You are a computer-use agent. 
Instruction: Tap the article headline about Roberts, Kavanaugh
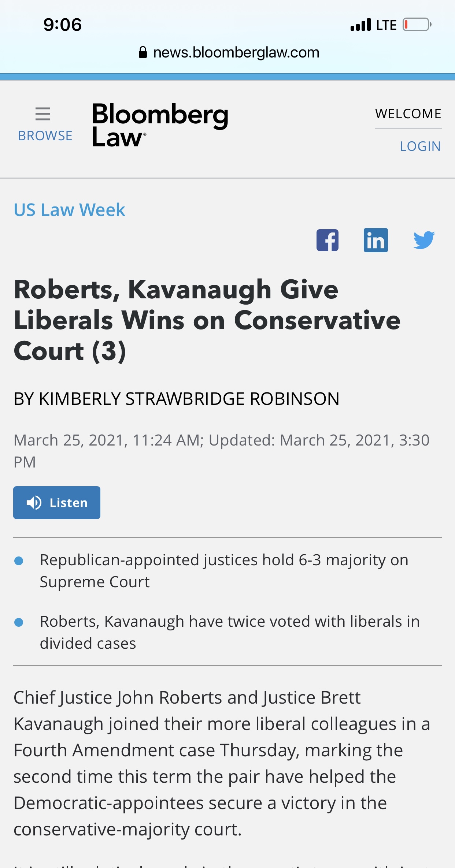point(207,320)
